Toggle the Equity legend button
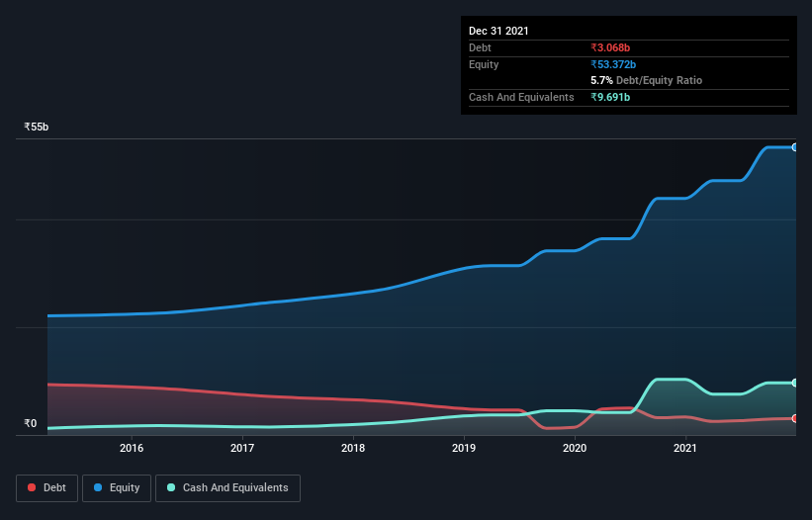This screenshot has height=520, width=812. point(117,488)
